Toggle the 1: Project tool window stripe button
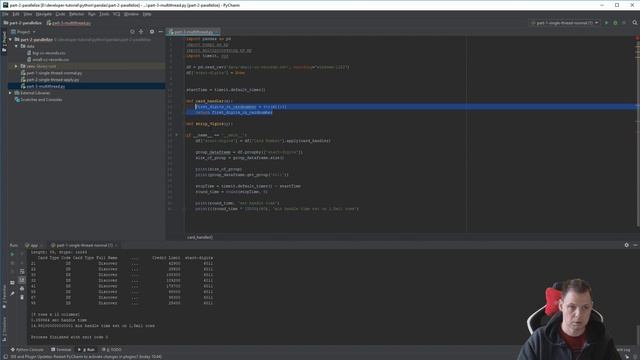The width and height of the screenshot is (640, 360). pos(4,42)
